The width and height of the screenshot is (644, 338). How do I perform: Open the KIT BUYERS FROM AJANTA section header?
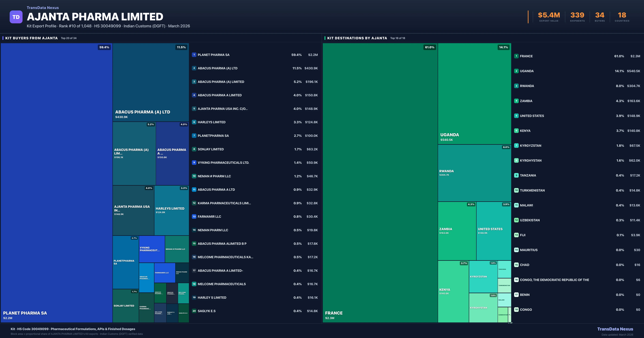click(32, 38)
